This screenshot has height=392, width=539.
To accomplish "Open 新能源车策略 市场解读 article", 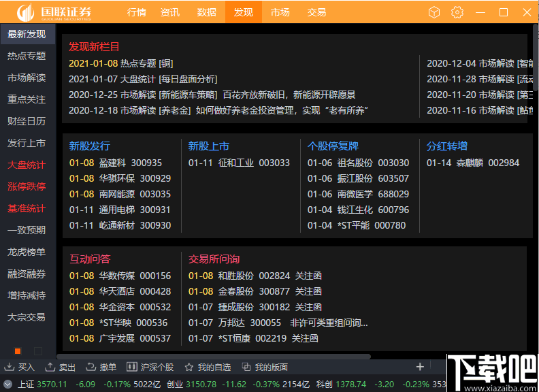I will (x=212, y=95).
